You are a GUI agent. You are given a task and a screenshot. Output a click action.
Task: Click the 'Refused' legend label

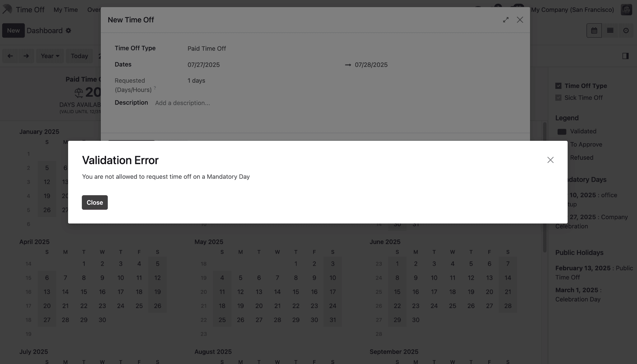[x=582, y=158]
